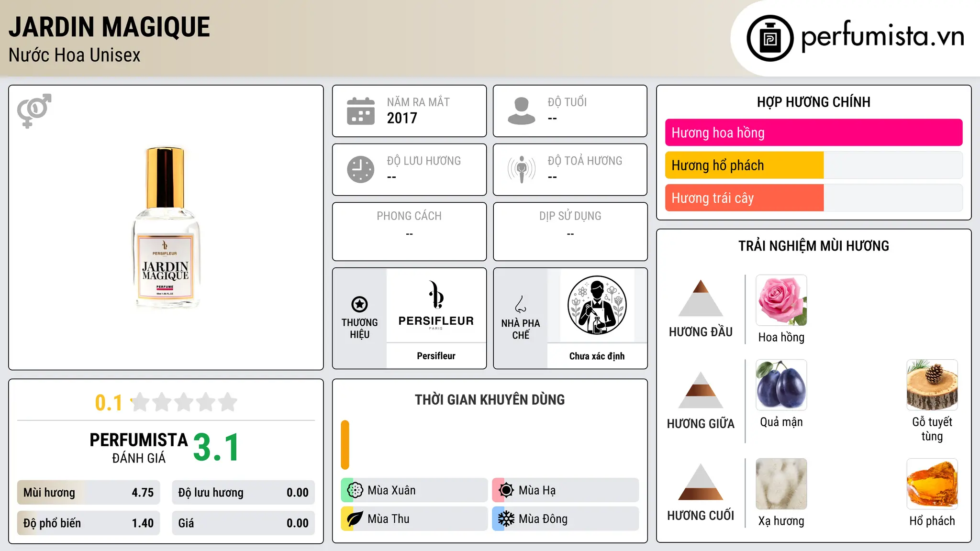Select the Mùa Đông season label
The image size is (980, 551).
coord(543,519)
